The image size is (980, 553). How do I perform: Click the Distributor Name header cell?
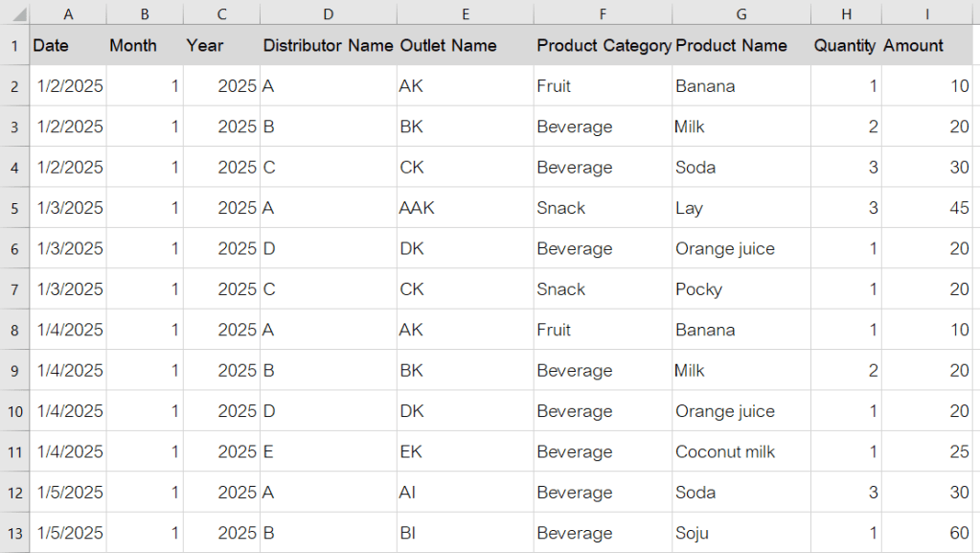pos(328,45)
